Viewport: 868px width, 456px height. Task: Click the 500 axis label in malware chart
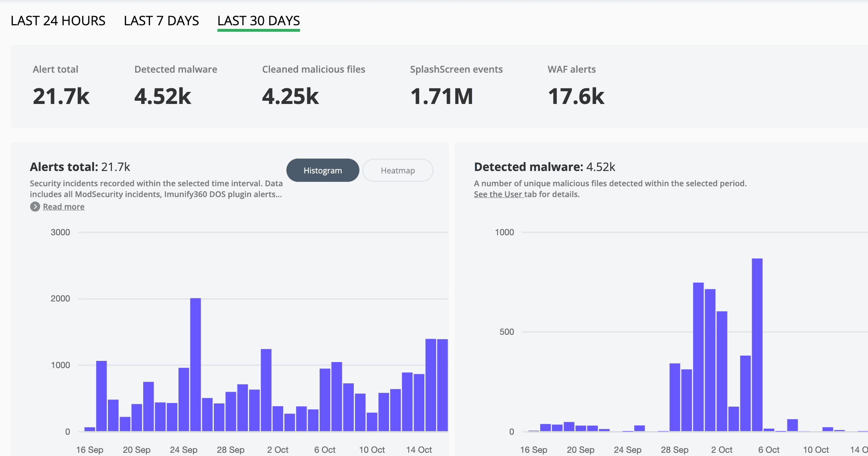pyautogui.click(x=507, y=332)
